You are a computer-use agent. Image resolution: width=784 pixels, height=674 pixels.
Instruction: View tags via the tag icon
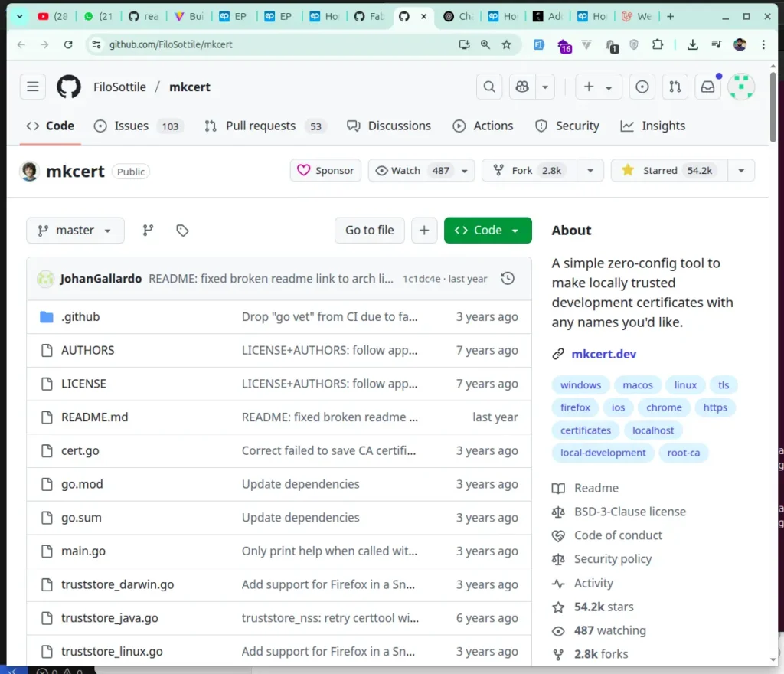point(182,231)
